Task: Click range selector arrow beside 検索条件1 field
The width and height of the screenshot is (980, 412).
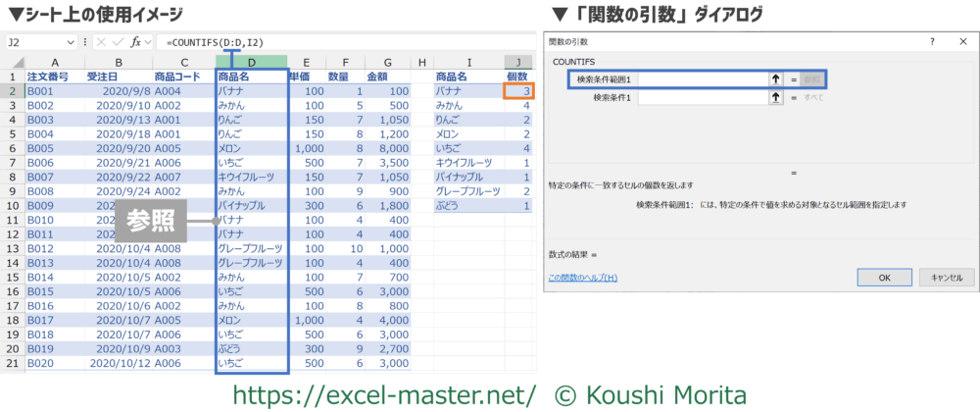Action: pos(776,98)
